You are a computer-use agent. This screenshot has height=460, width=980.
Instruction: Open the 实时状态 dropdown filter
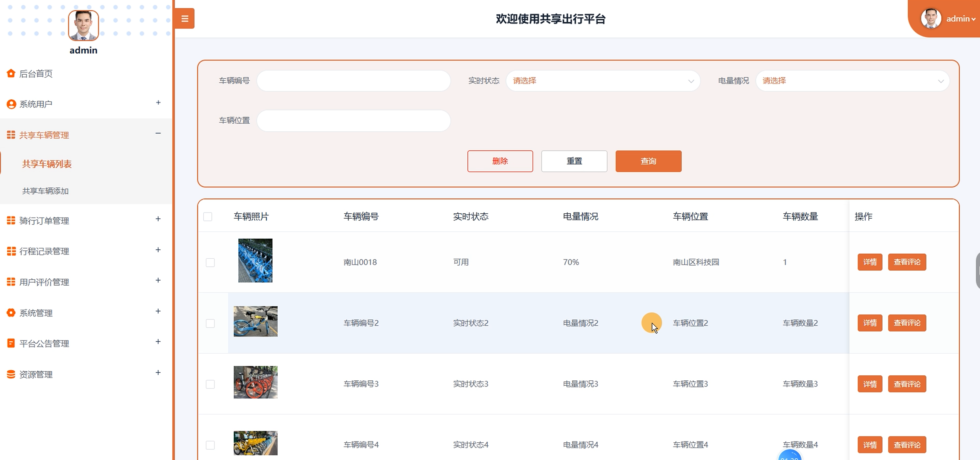click(603, 81)
